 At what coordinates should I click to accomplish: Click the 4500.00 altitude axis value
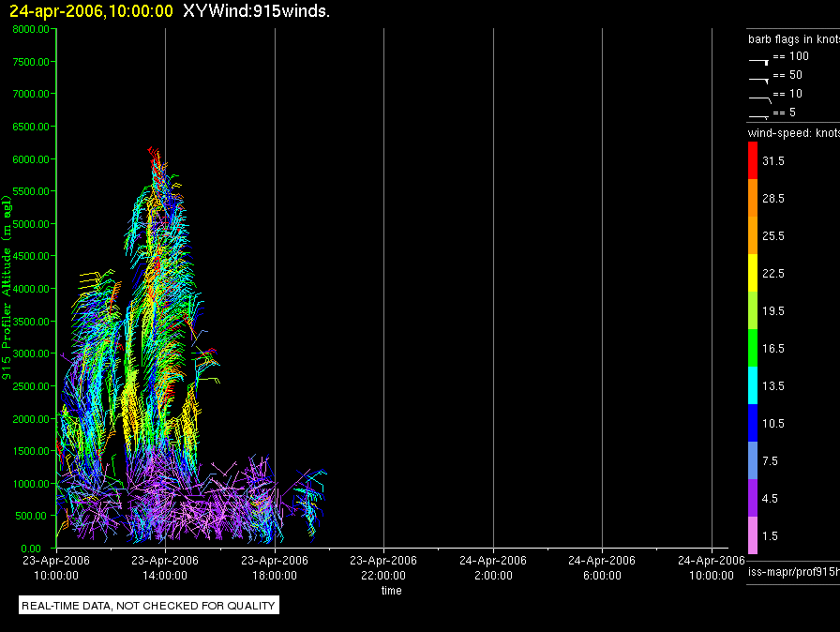pyautogui.click(x=31, y=256)
